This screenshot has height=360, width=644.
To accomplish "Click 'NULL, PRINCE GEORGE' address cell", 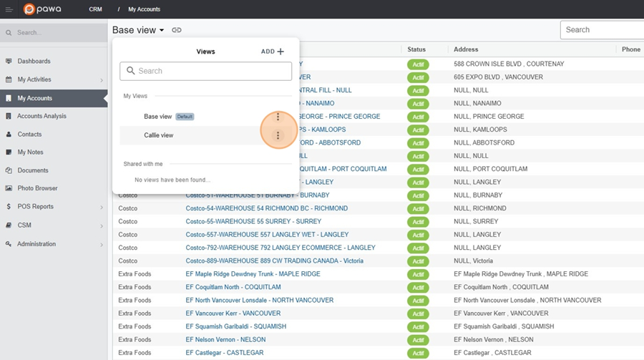I will tap(489, 117).
